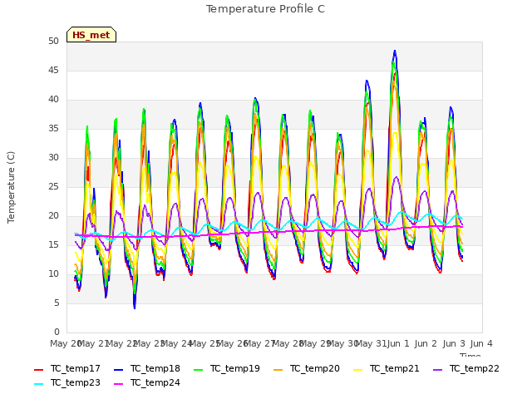Click the y-axis tick label 50

coord(53,41)
